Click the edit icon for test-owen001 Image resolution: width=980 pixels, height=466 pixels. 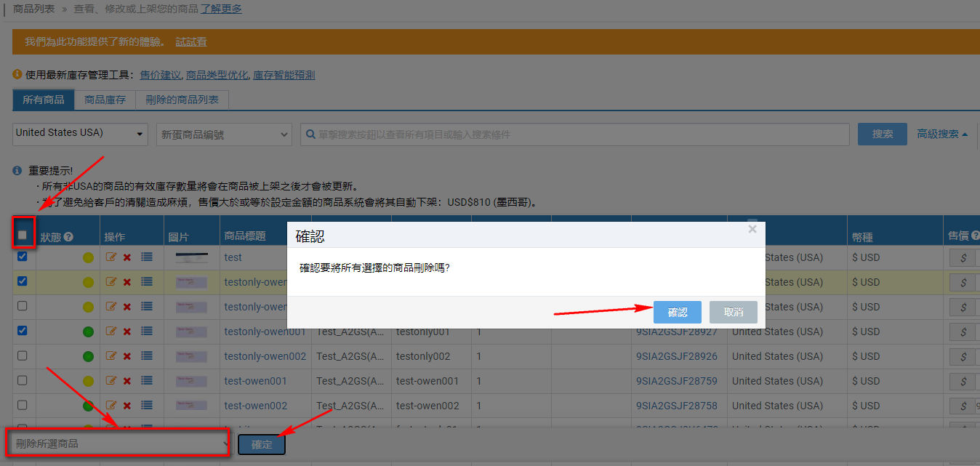coord(111,381)
